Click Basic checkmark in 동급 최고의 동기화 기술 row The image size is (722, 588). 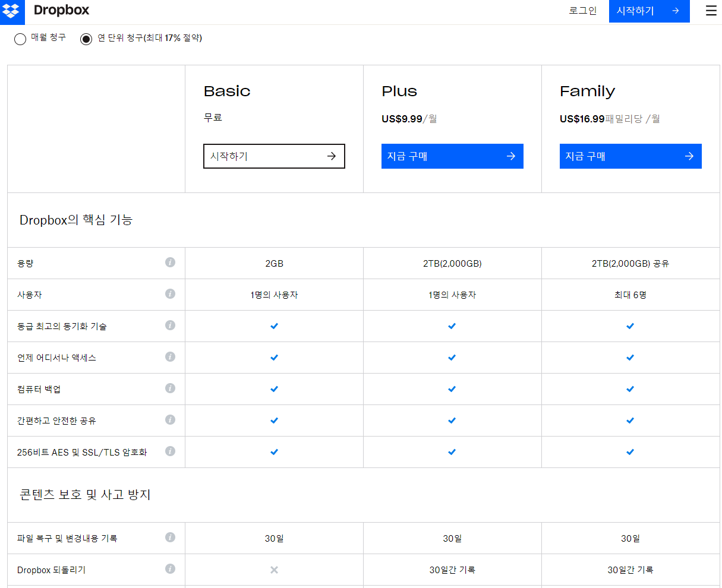tap(274, 326)
